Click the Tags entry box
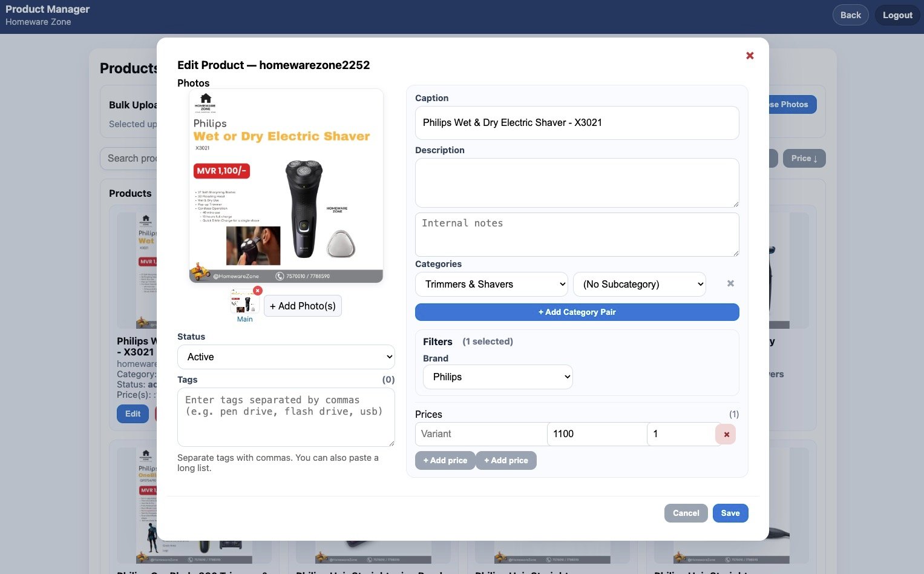Image resolution: width=924 pixels, height=574 pixels. click(286, 417)
